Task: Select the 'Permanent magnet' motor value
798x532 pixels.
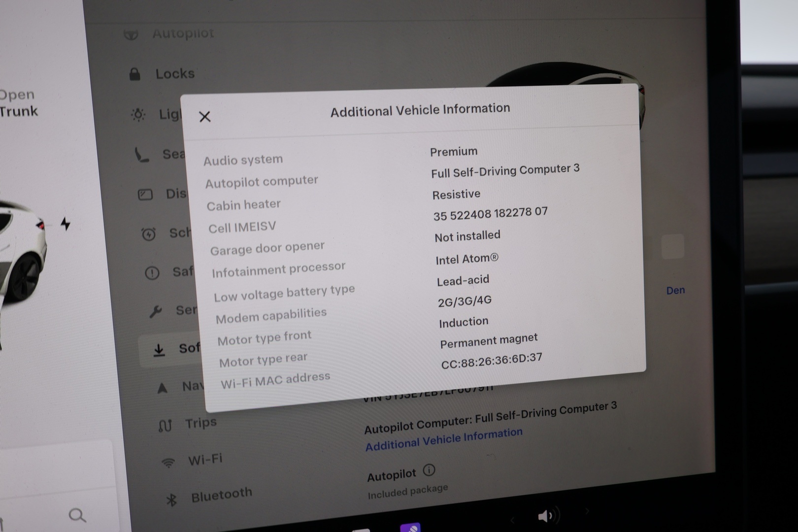Action: [x=489, y=340]
